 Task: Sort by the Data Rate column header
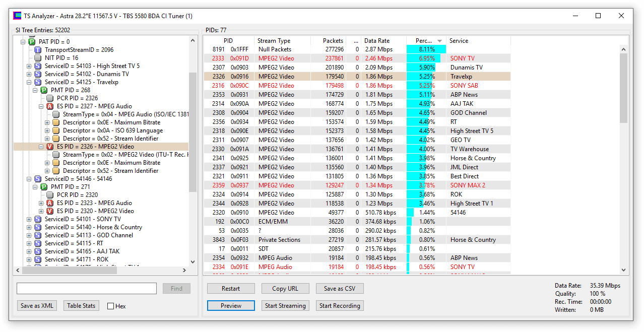pos(383,41)
